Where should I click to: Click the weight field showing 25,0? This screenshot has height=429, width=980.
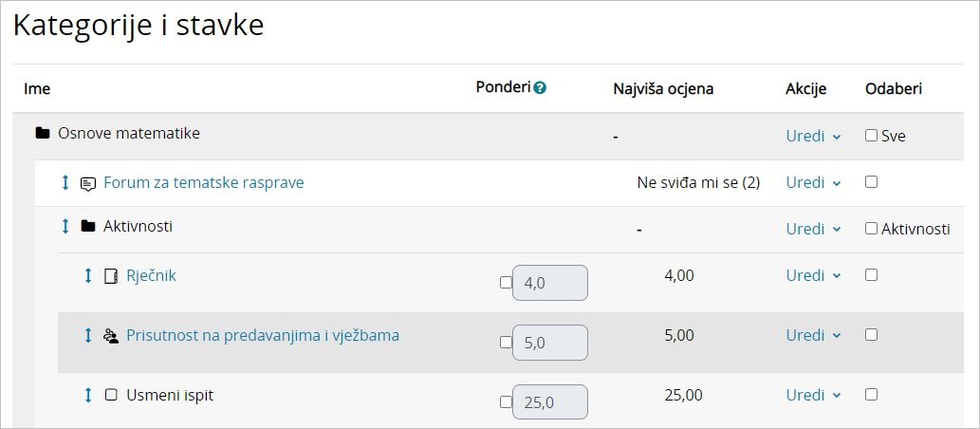[549, 401]
